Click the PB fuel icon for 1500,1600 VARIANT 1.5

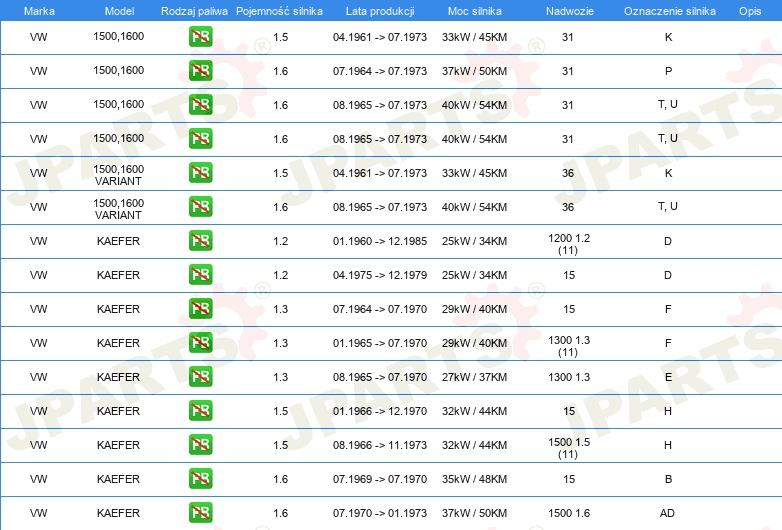click(200, 173)
